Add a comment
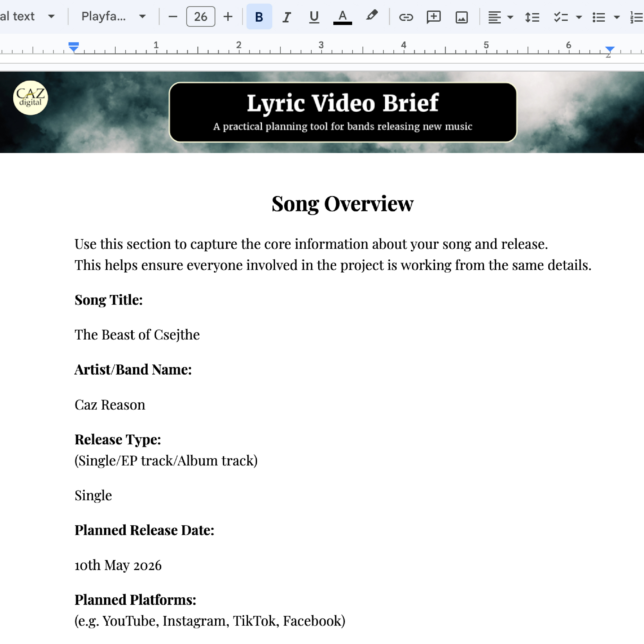The height and width of the screenshot is (644, 644). pos(433,17)
